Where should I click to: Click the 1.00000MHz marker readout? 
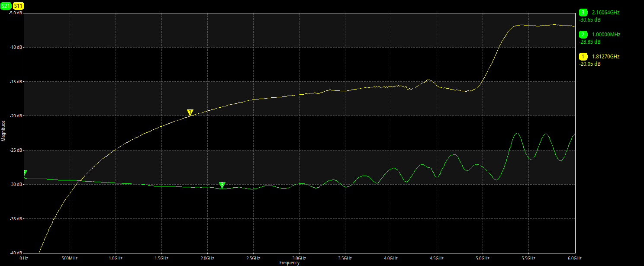[x=606, y=35]
